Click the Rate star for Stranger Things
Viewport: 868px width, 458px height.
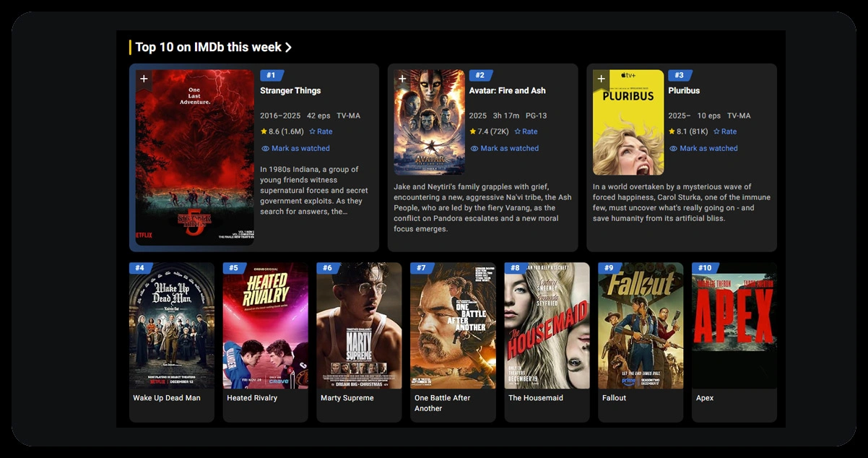tap(321, 131)
